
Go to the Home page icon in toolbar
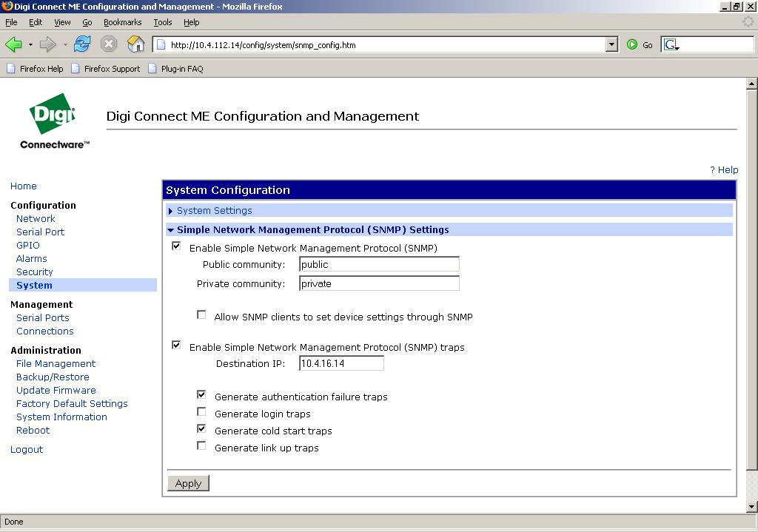click(135, 44)
